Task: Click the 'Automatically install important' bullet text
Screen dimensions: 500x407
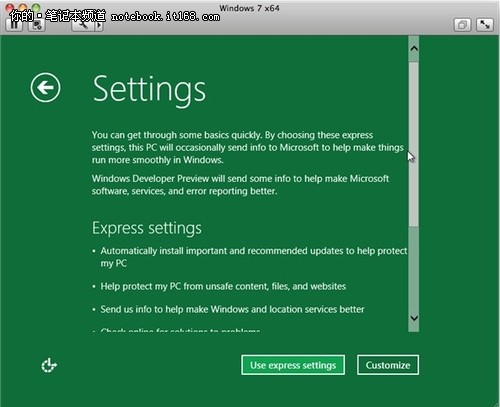Action: click(x=254, y=257)
